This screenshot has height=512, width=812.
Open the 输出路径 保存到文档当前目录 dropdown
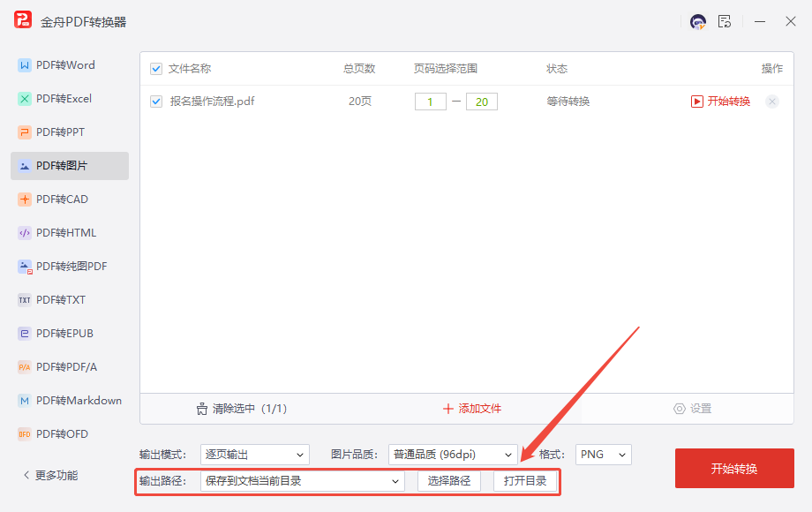click(x=303, y=481)
